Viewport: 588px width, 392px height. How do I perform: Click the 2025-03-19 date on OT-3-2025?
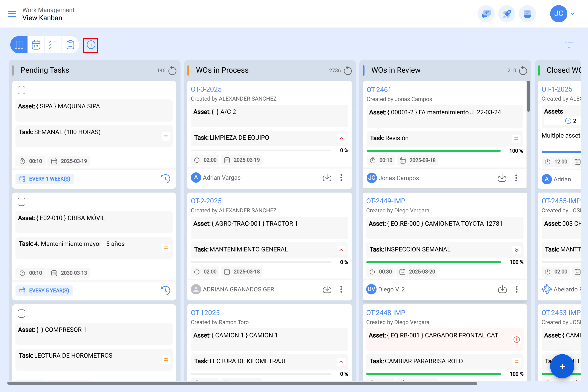point(242,160)
